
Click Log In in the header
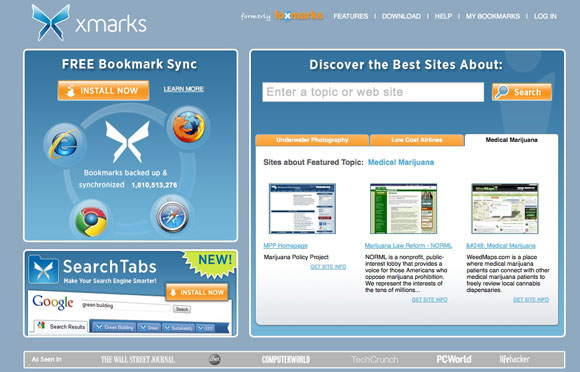[x=545, y=16]
